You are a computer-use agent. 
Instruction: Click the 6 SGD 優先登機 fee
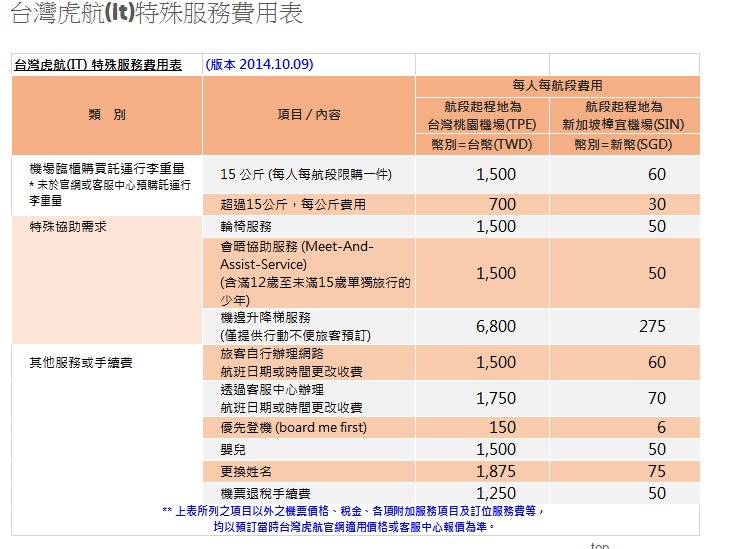[661, 427]
